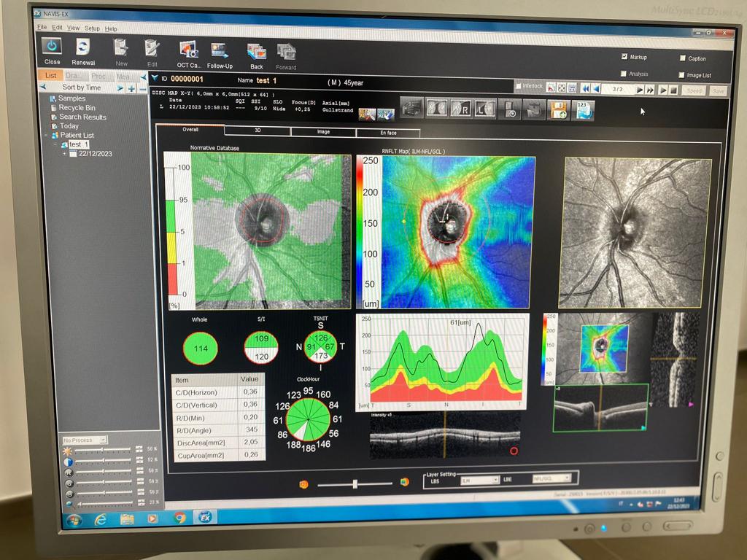Click the Forward toolbar icon
The height and width of the screenshot is (560, 747).
[286, 52]
